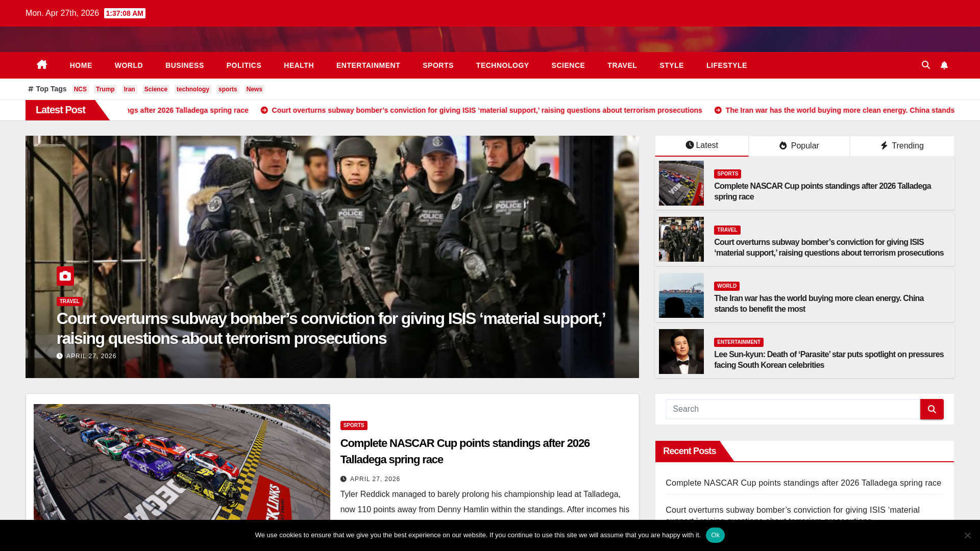Switch to the Latest tab
This screenshot has width=980, height=551.
pyautogui.click(x=702, y=145)
